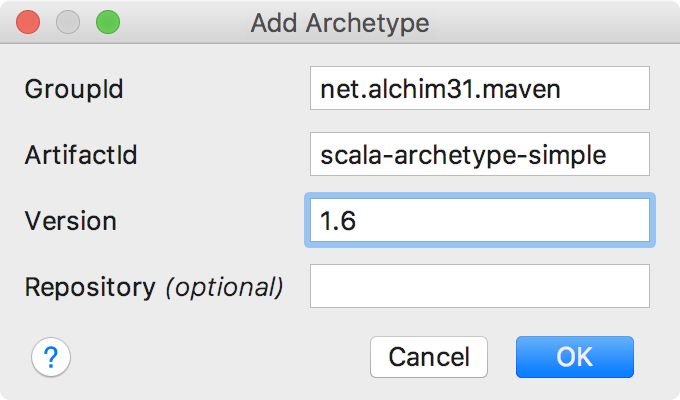
Task: Click the Version label
Action: [70, 221]
